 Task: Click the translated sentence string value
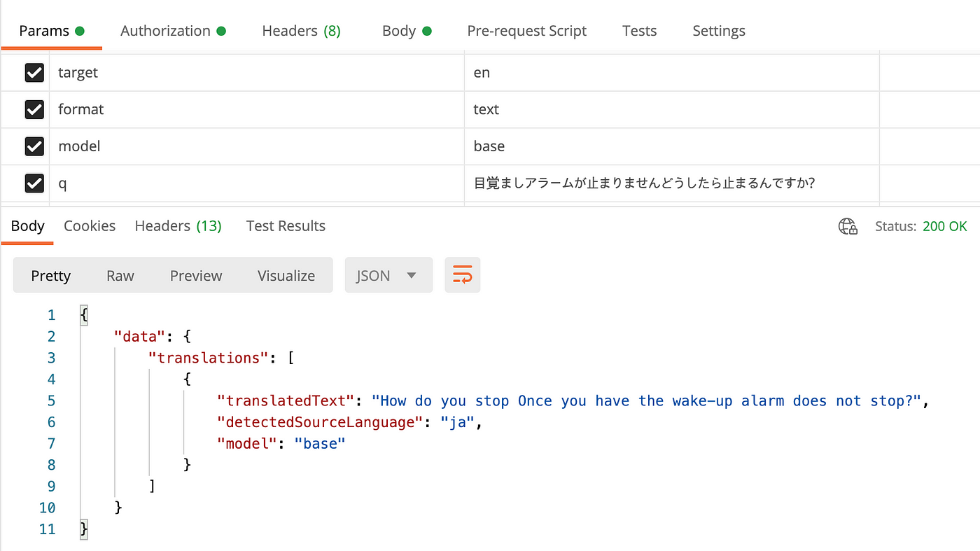(x=647, y=401)
